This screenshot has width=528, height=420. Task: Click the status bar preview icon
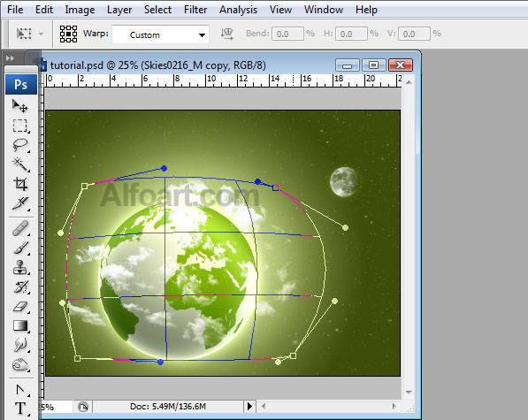(x=83, y=407)
